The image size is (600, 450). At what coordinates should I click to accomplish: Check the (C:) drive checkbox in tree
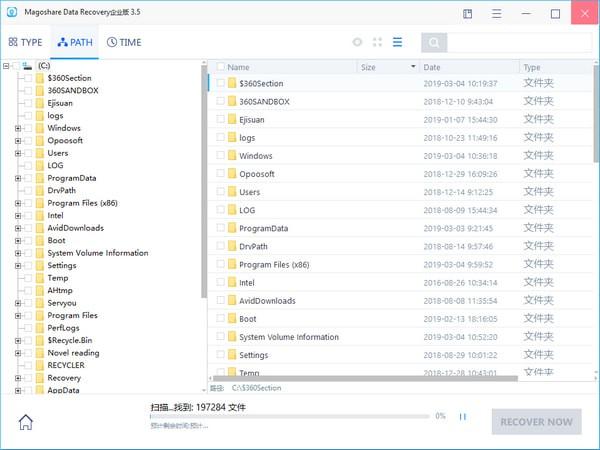(16, 66)
